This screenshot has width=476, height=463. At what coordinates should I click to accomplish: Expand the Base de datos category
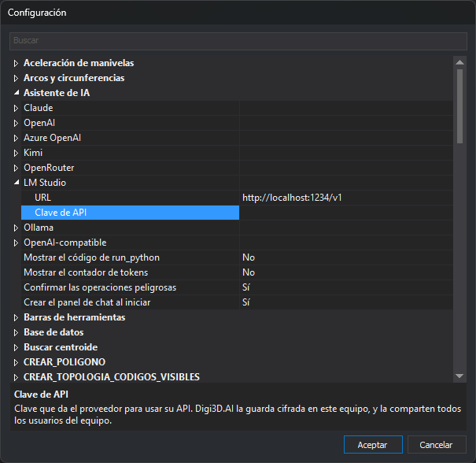click(x=16, y=332)
